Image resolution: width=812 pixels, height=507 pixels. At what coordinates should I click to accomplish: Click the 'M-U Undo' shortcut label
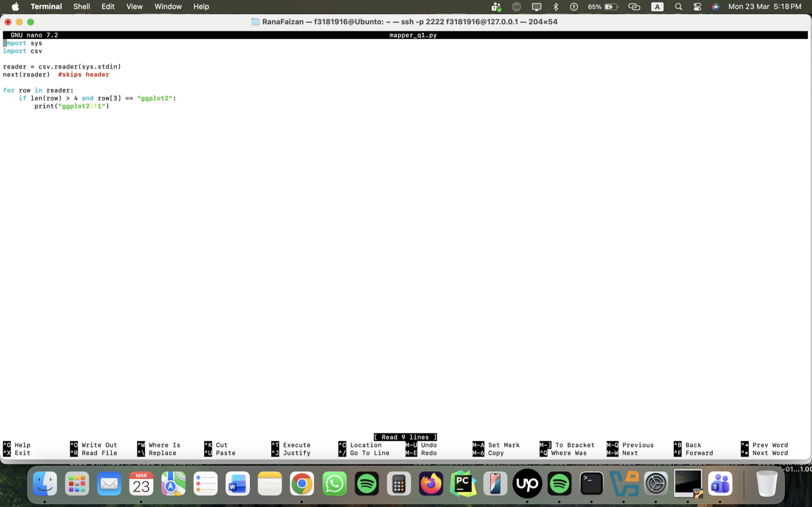tap(421, 445)
